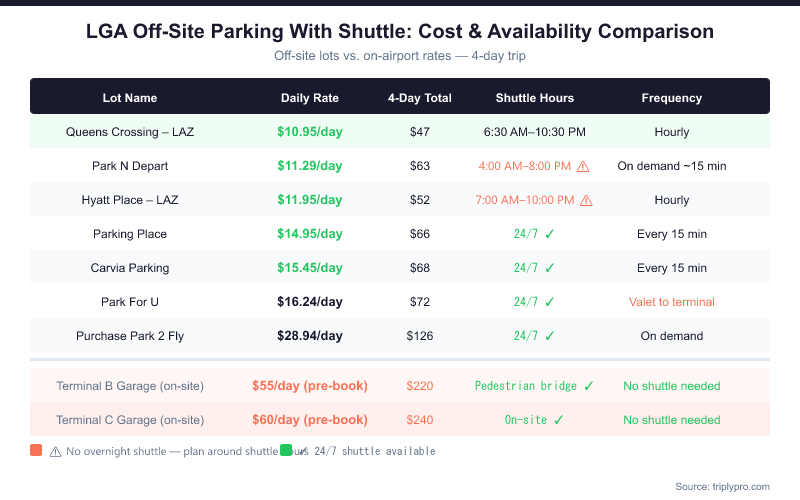Click the Valet to terminal text
Image resolution: width=800 pixels, height=500 pixels.
(672, 302)
